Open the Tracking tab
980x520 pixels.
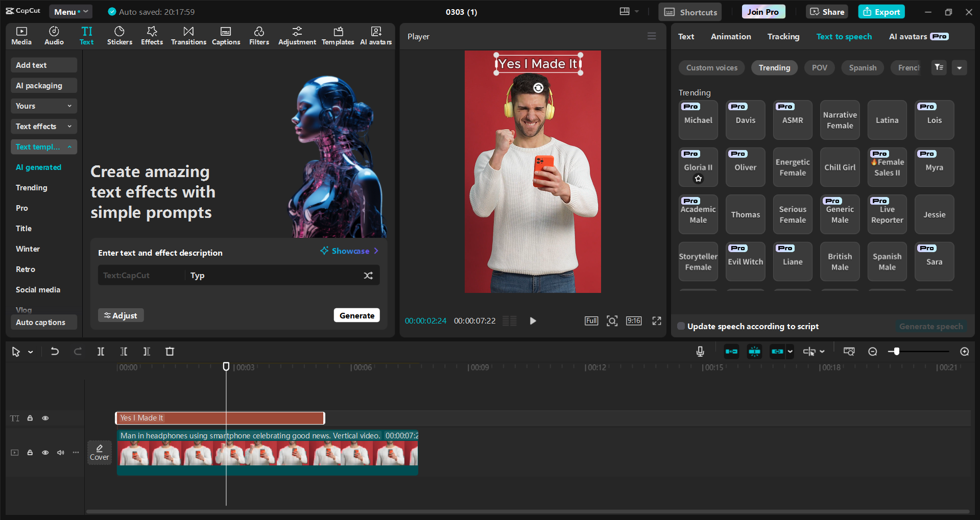[783, 36]
